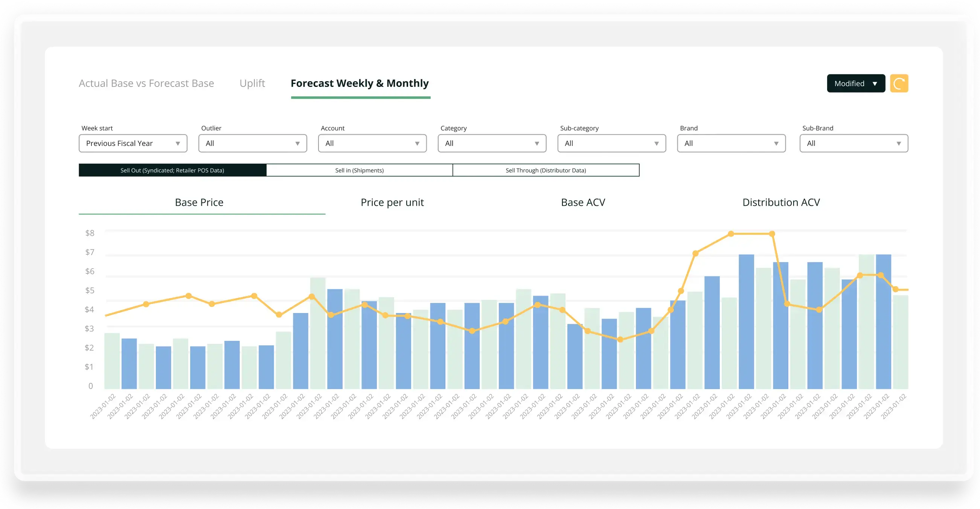Open the Uplift tab
Viewport: 980px width, 509px height.
click(252, 83)
